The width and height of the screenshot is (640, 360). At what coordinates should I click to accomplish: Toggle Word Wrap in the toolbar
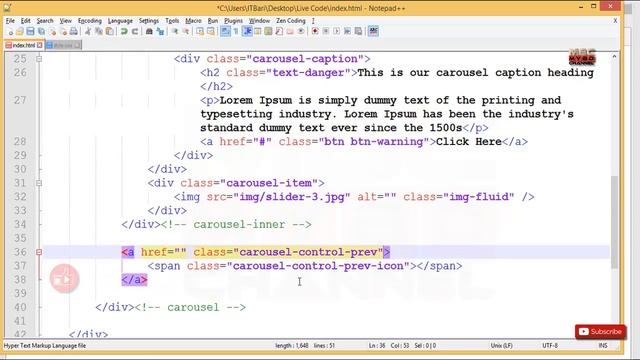[225, 31]
